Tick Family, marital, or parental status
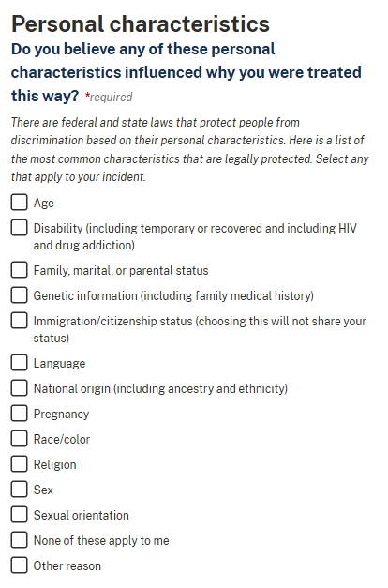Image resolution: width=388 pixels, height=588 pixels. (x=19, y=270)
